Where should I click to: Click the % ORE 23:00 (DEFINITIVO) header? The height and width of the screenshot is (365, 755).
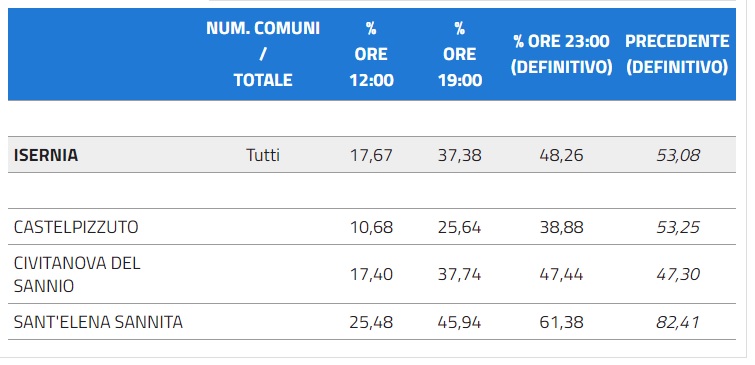tap(561, 54)
